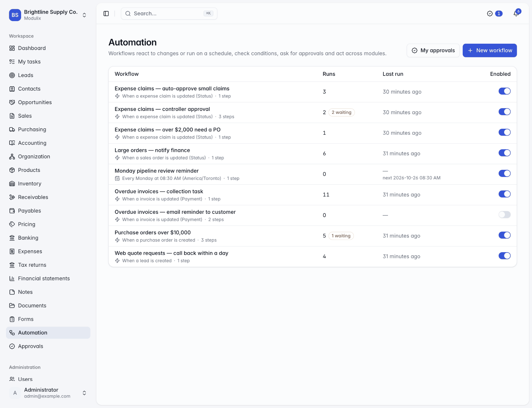Open Web quote requests workflow
This screenshot has width=532, height=408.
[171, 253]
